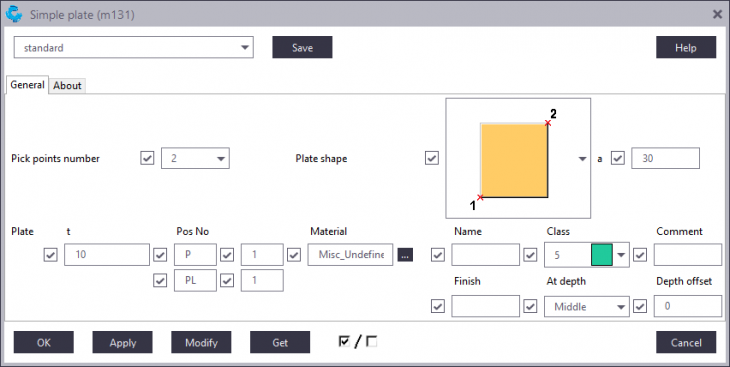Toggle the At depth checkbox

pos(530,306)
